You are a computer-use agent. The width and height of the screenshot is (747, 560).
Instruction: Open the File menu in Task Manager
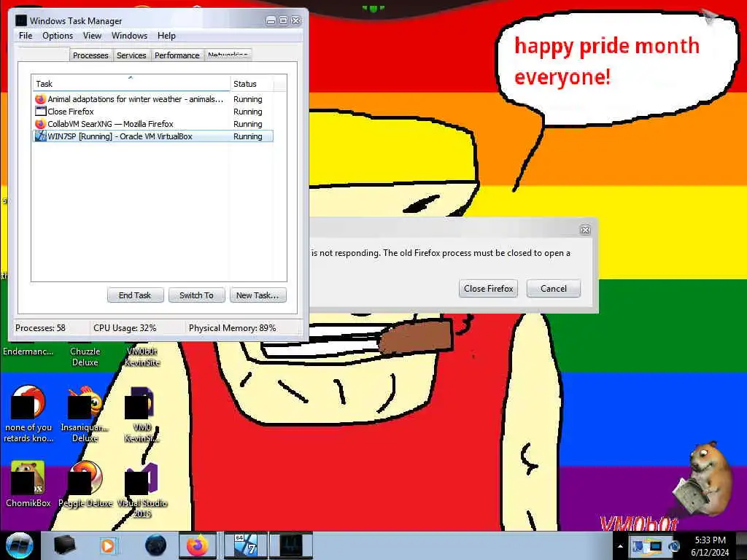pyautogui.click(x=26, y=36)
